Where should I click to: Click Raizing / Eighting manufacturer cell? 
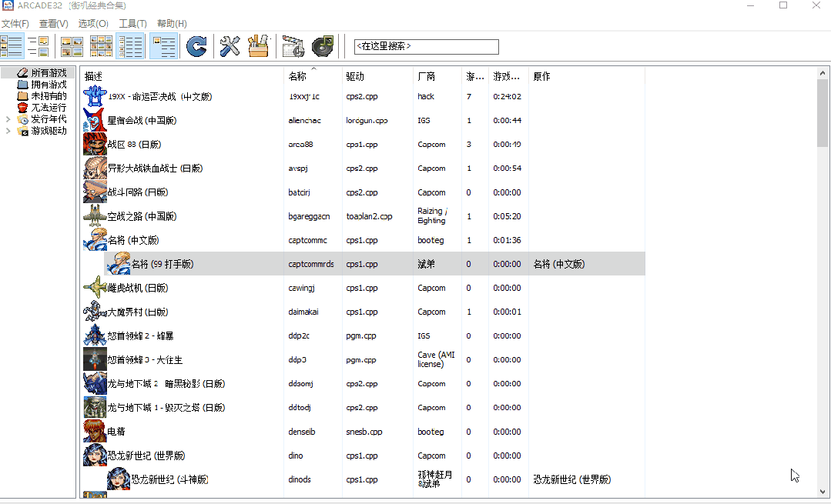[433, 216]
